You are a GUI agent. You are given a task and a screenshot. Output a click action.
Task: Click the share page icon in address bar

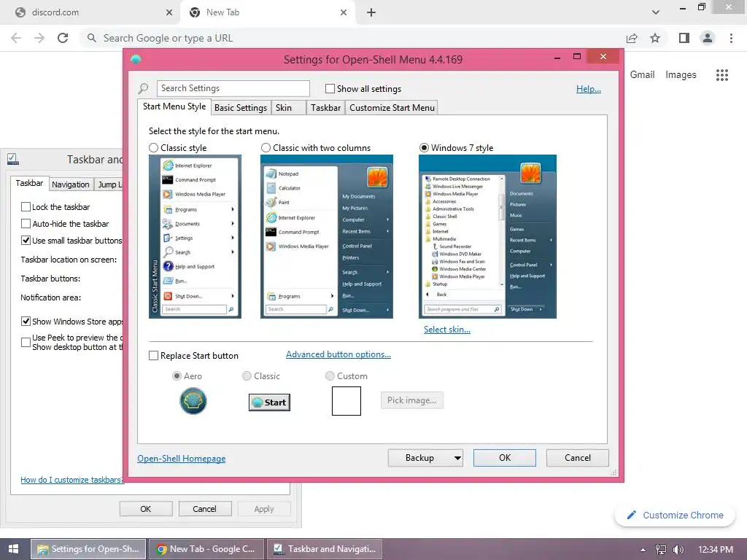click(x=632, y=38)
